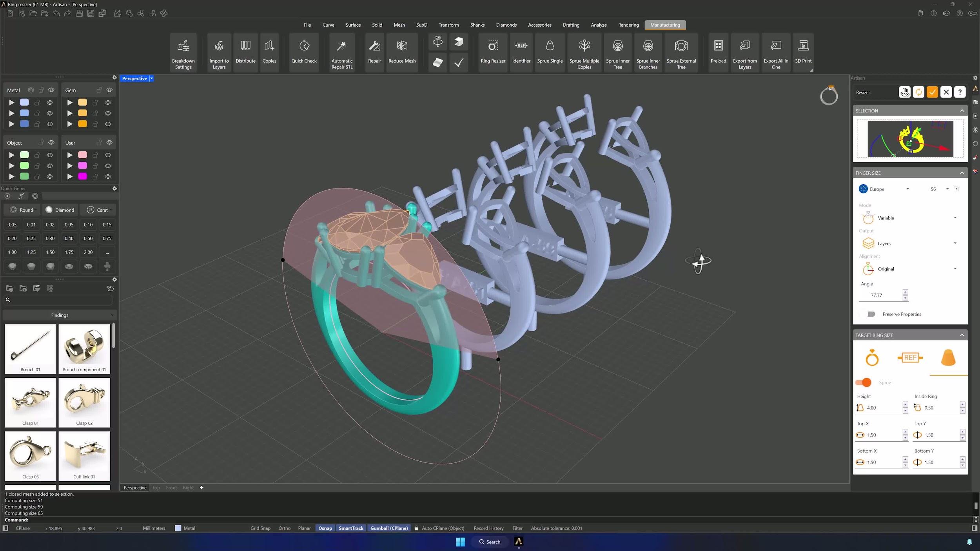Switch to the Top viewport tab
The image size is (980, 551).
coord(156,488)
